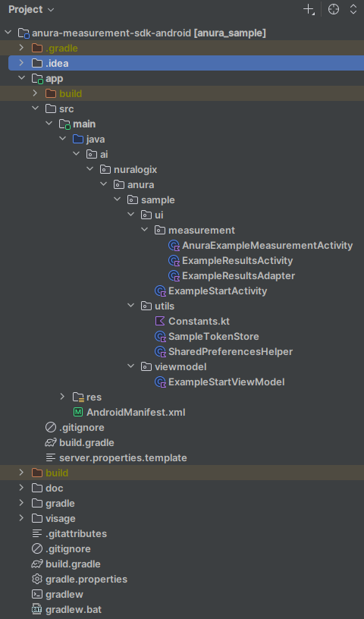The image size is (364, 619).
Task: Collapse the nuralogix package chevron
Action: (x=90, y=169)
